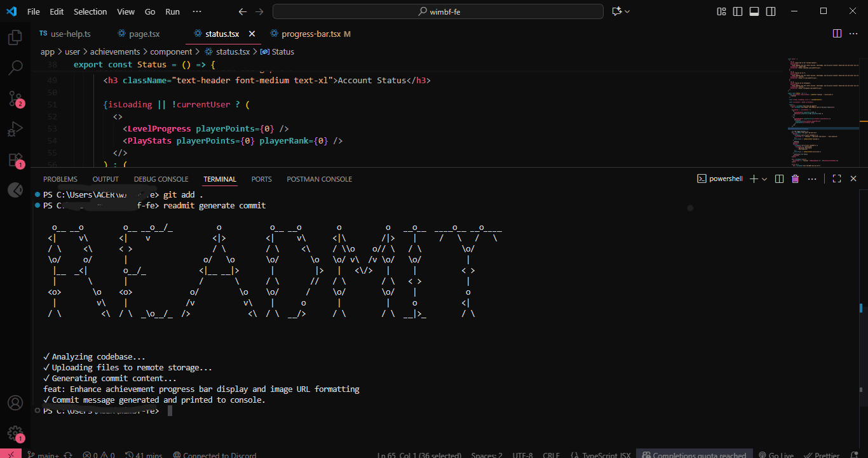
Task: Open the Explorer view in activity bar
Action: click(15, 37)
